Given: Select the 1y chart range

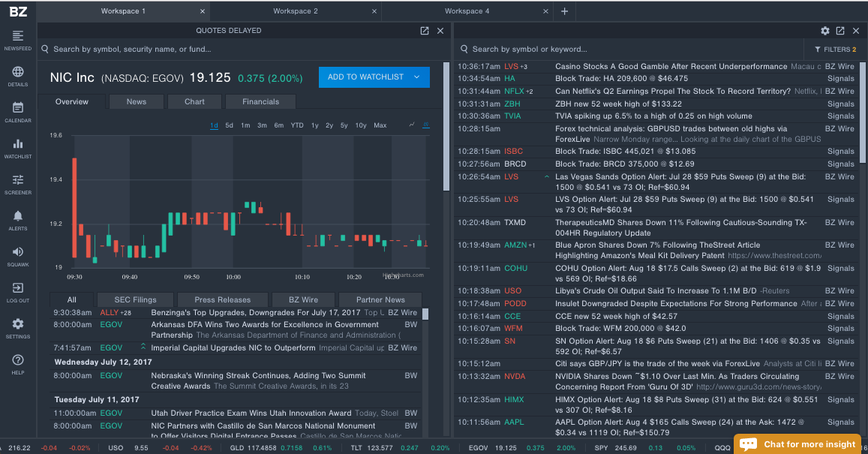Looking at the screenshot, I should [315, 125].
